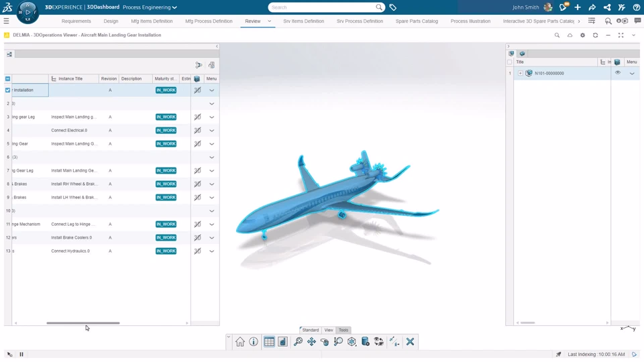The image size is (644, 362).
Task: Open the Review tab chevron menu
Action: click(270, 21)
